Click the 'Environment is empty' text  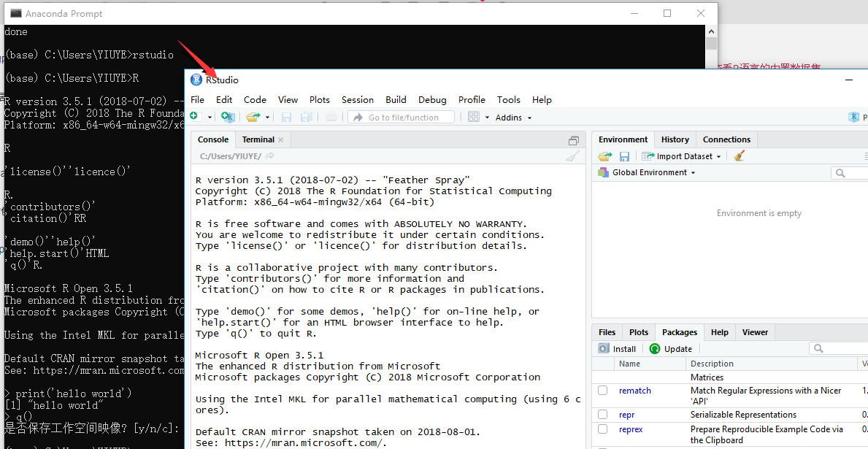tap(759, 213)
